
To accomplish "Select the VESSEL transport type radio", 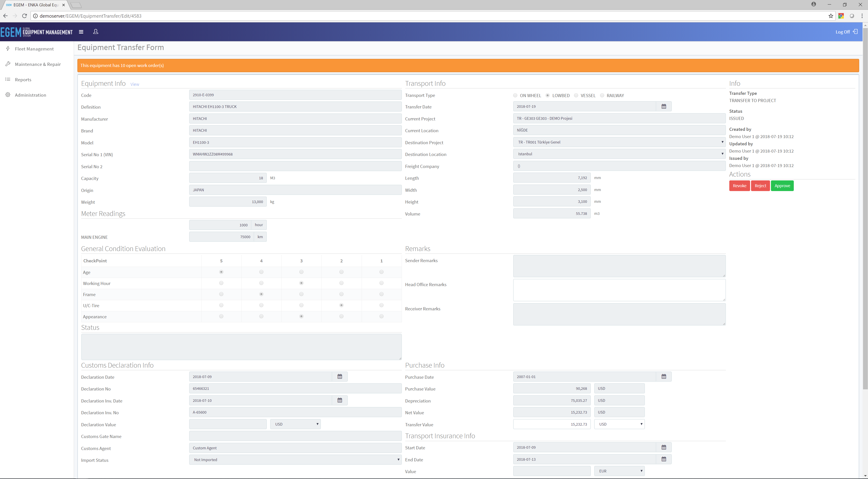I will tap(576, 95).
